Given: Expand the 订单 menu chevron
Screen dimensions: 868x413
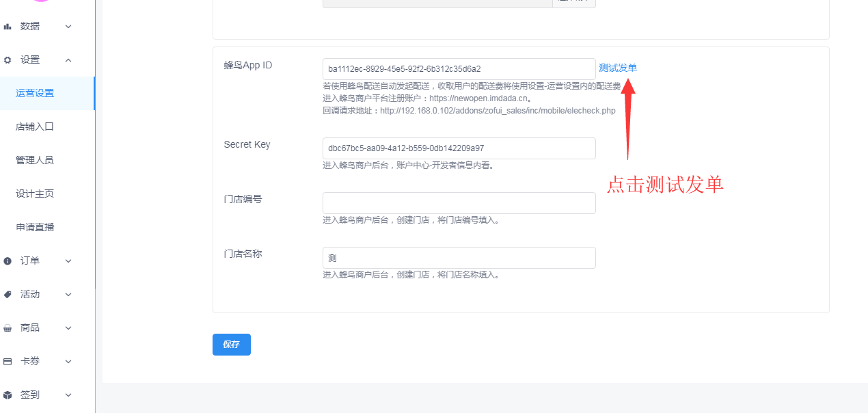Looking at the screenshot, I should [x=68, y=261].
